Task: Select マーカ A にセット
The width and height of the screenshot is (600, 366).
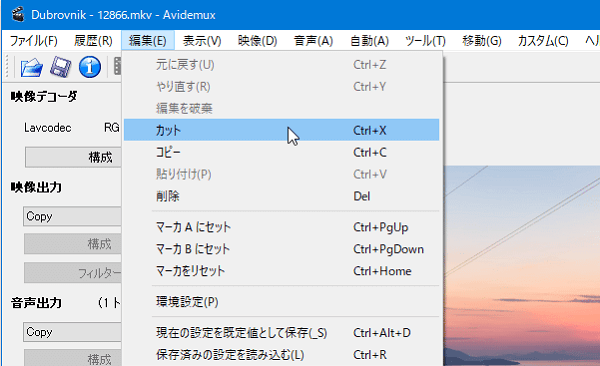Action: 281,227
